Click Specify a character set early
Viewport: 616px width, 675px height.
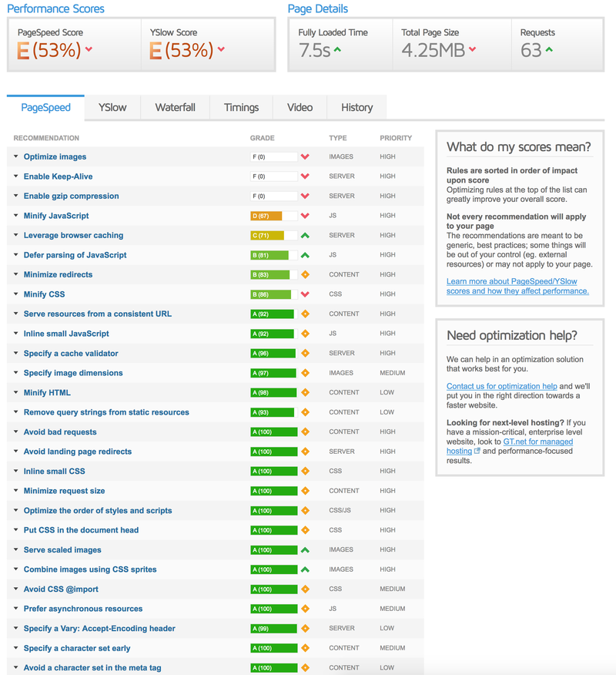pos(77,648)
